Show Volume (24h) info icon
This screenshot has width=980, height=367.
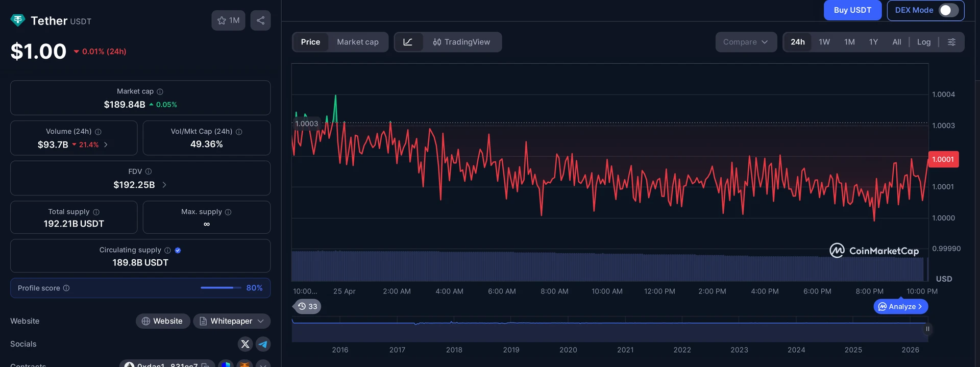click(98, 132)
